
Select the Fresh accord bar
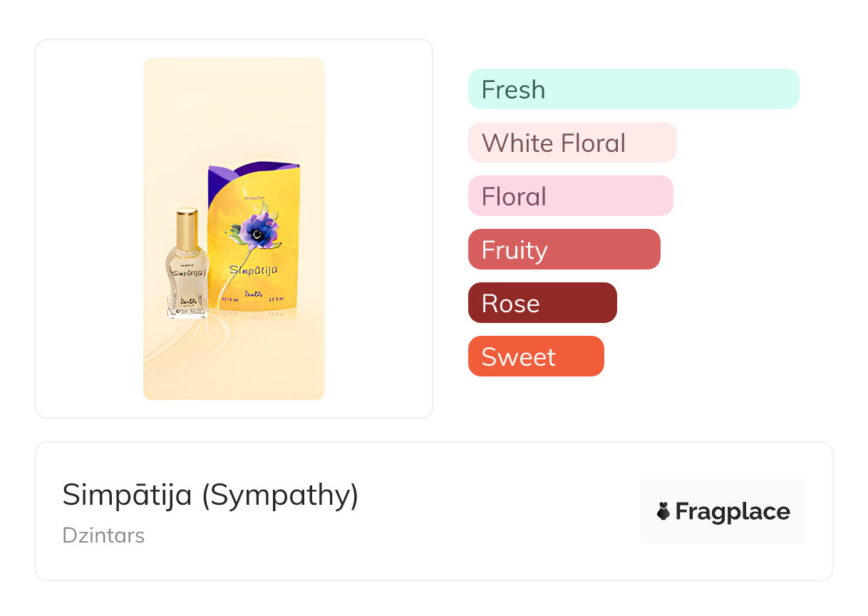coord(634,89)
